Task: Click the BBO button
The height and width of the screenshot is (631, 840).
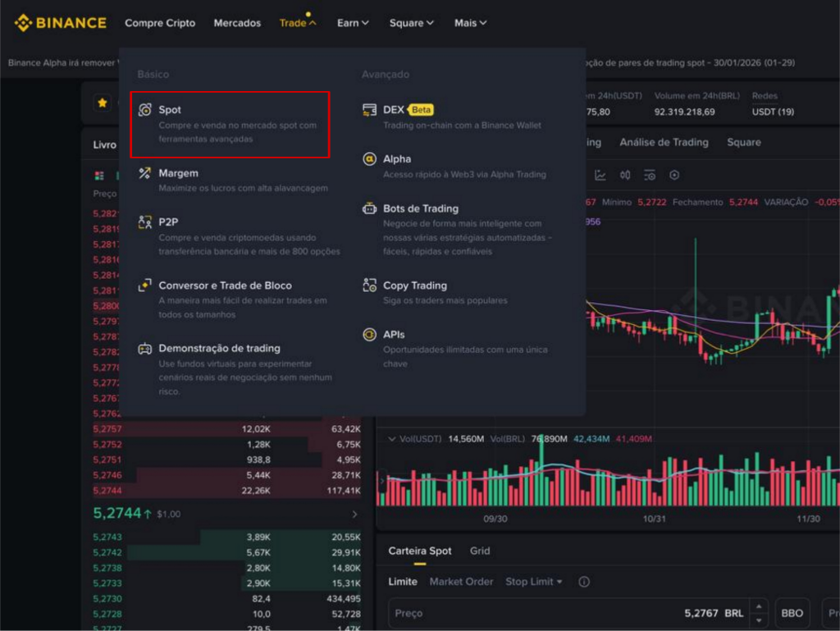Action: (792, 613)
